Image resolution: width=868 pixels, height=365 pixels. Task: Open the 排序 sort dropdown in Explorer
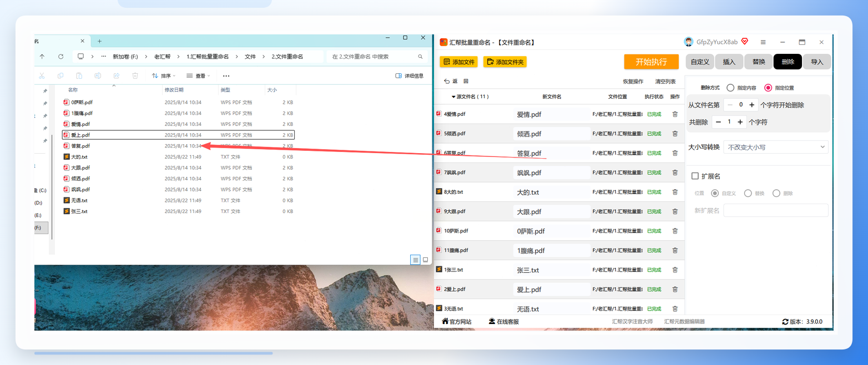164,76
